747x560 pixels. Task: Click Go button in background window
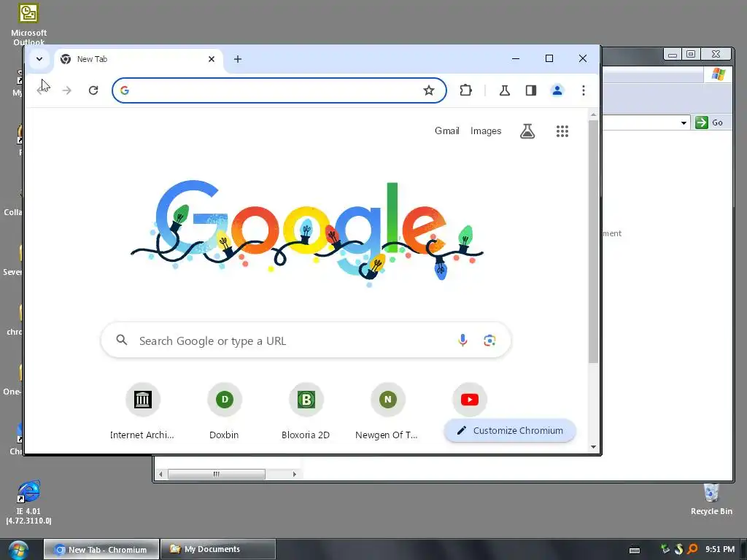pyautogui.click(x=710, y=122)
